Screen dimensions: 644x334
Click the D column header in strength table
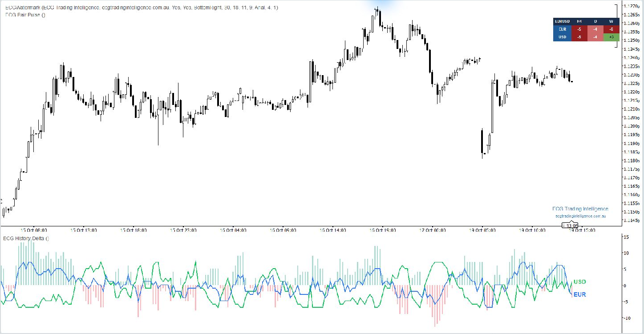[595, 21]
